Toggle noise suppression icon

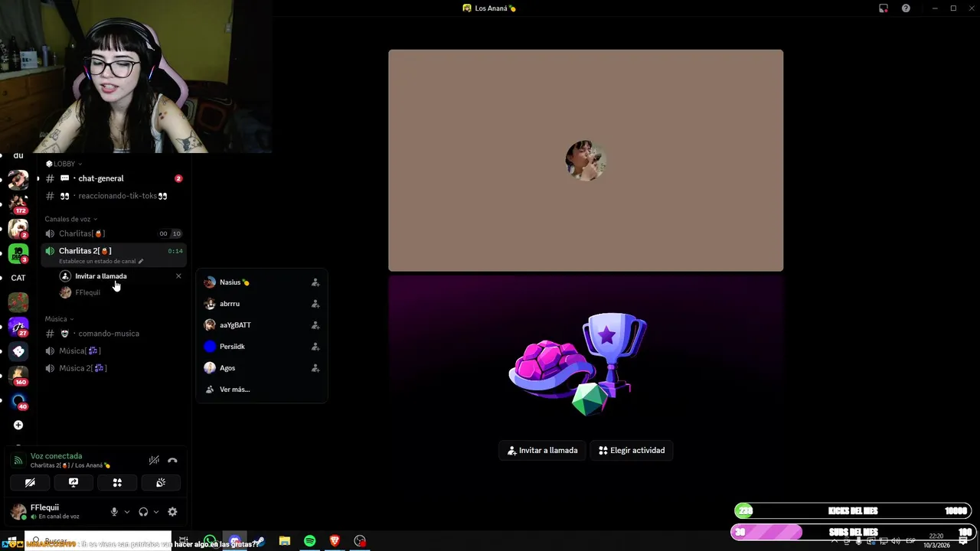click(154, 460)
